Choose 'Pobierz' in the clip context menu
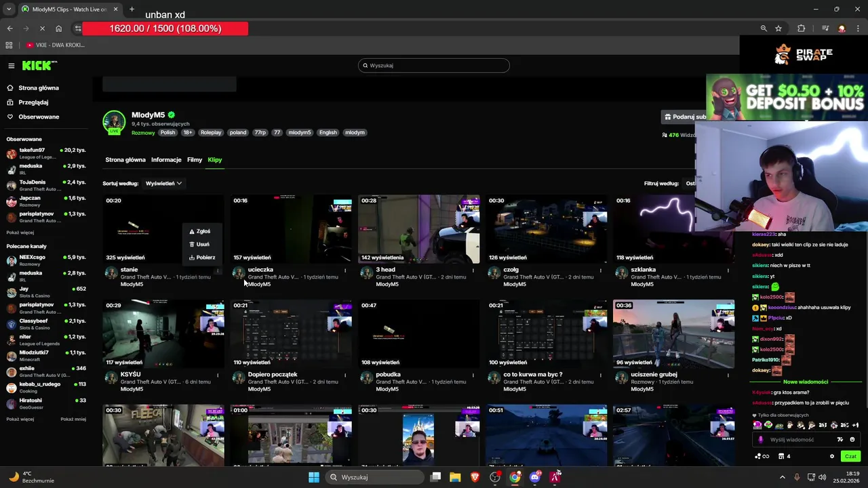 202,258
